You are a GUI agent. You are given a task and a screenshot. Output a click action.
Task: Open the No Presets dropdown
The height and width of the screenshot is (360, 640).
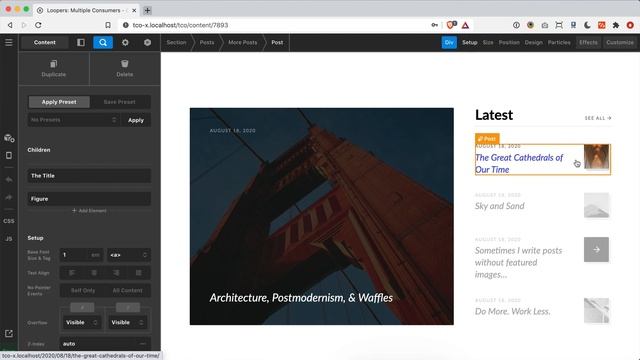click(74, 120)
